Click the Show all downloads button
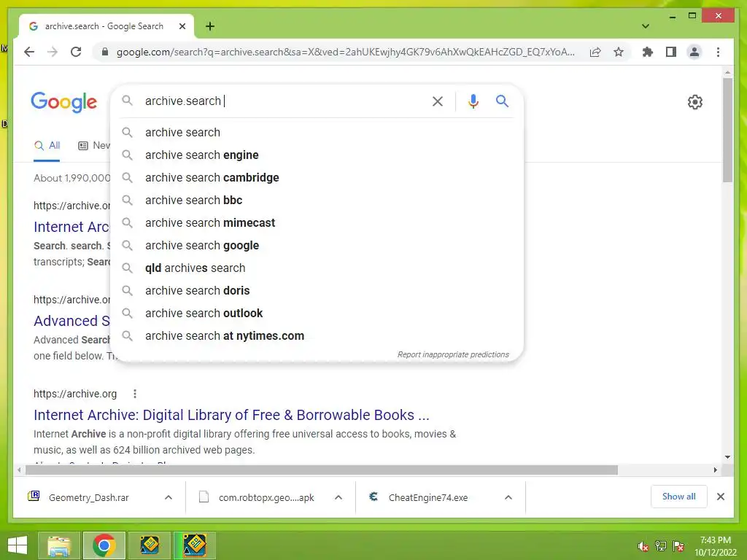 (678, 497)
